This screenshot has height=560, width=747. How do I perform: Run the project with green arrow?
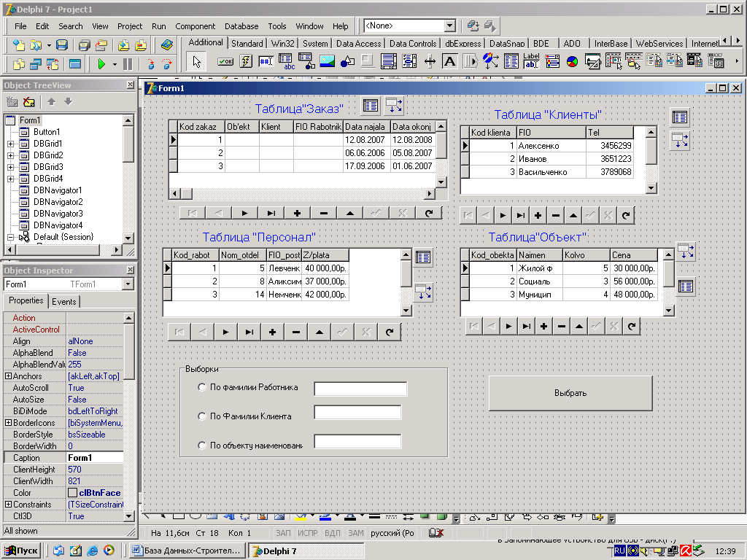tap(101, 64)
